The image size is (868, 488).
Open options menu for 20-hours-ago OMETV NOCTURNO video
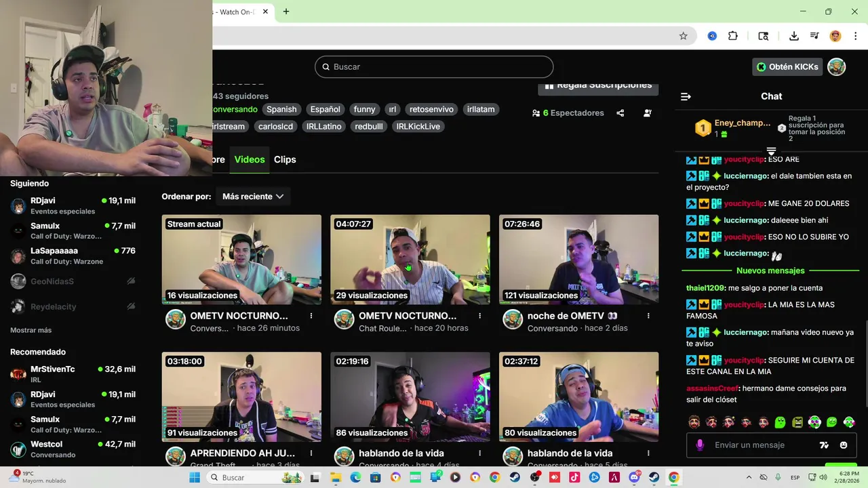pos(479,316)
